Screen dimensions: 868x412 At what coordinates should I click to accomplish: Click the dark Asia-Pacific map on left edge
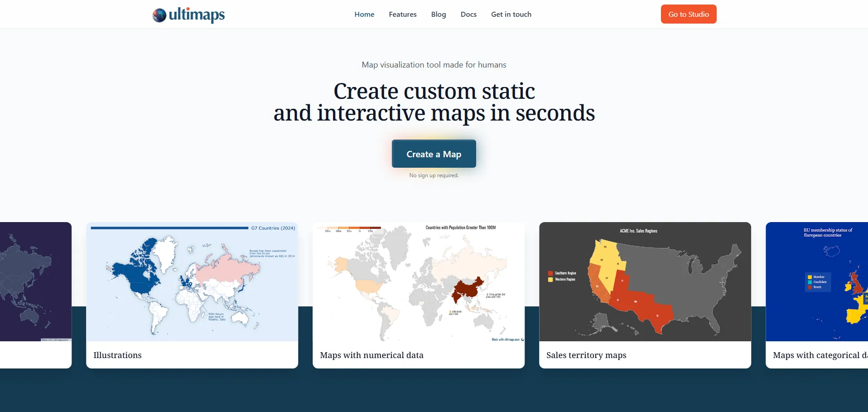[x=35, y=281]
